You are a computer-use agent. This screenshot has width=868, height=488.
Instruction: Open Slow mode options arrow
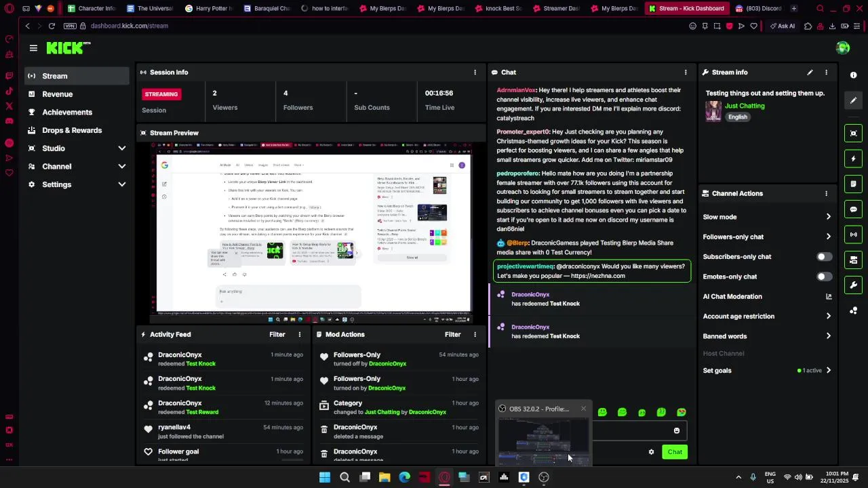828,217
